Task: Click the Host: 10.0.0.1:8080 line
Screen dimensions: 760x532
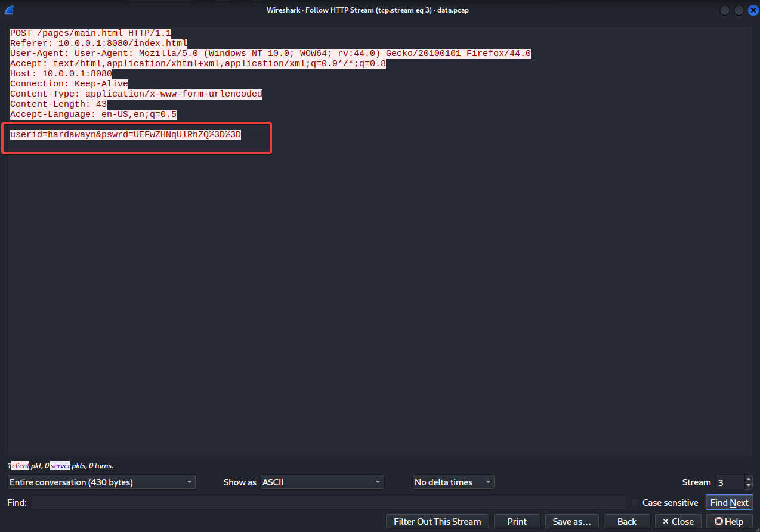Action: [x=61, y=74]
